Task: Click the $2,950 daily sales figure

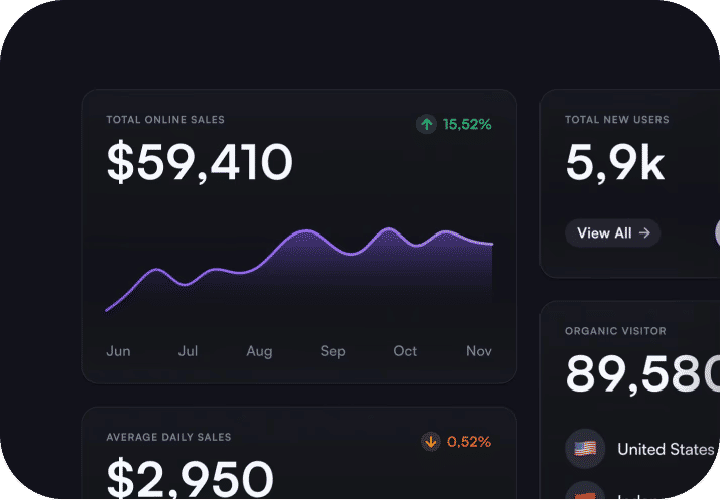Action: (x=190, y=478)
